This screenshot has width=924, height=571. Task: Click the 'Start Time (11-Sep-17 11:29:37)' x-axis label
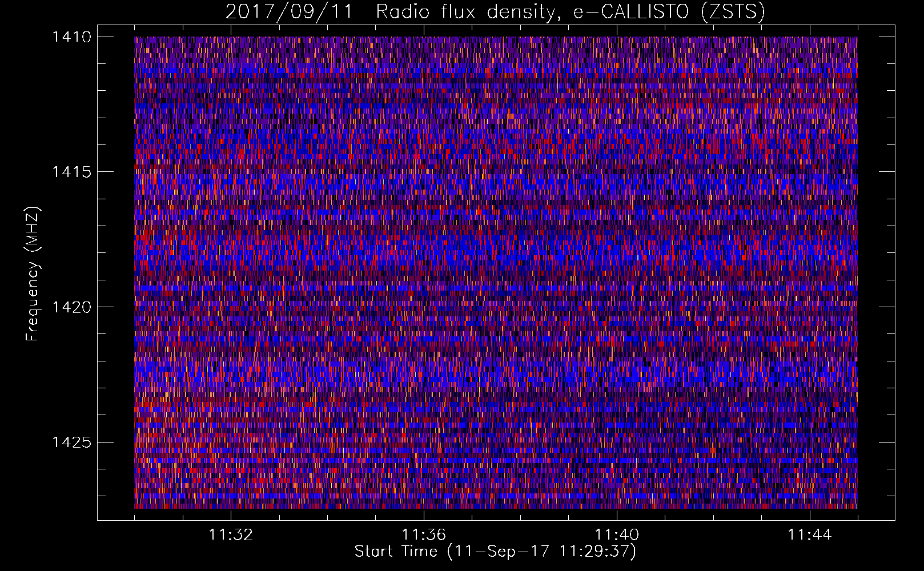(x=495, y=552)
